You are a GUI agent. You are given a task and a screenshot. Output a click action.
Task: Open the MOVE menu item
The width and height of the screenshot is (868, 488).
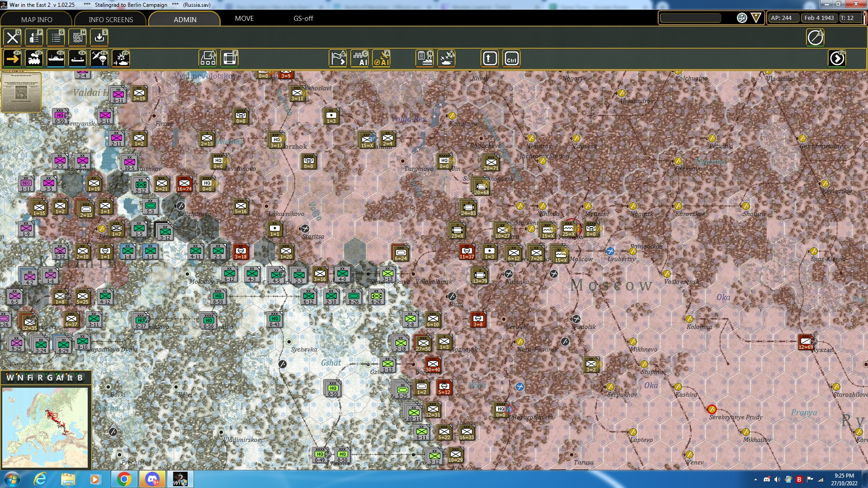tap(244, 19)
